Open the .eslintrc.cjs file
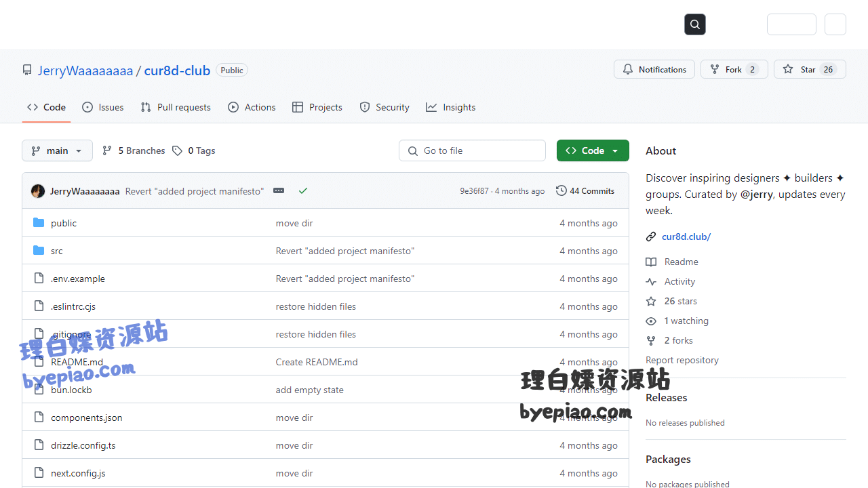Viewport: 868px width, 488px height. (73, 306)
